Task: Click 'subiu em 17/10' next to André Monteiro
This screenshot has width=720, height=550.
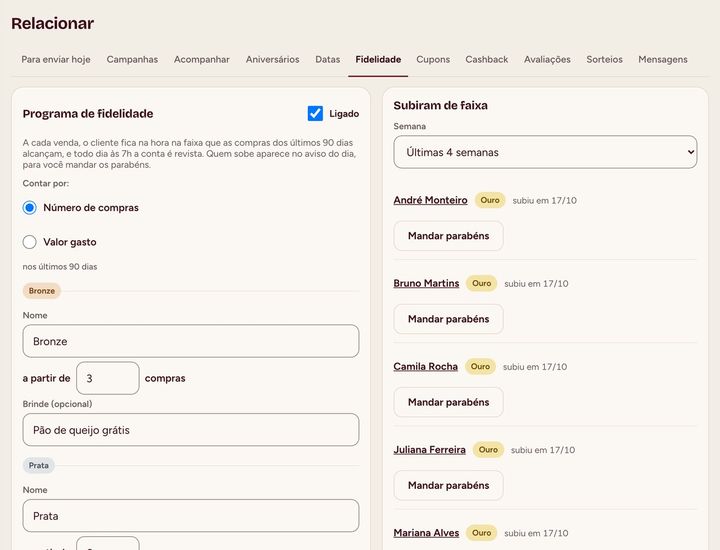Action: pyautogui.click(x=545, y=200)
